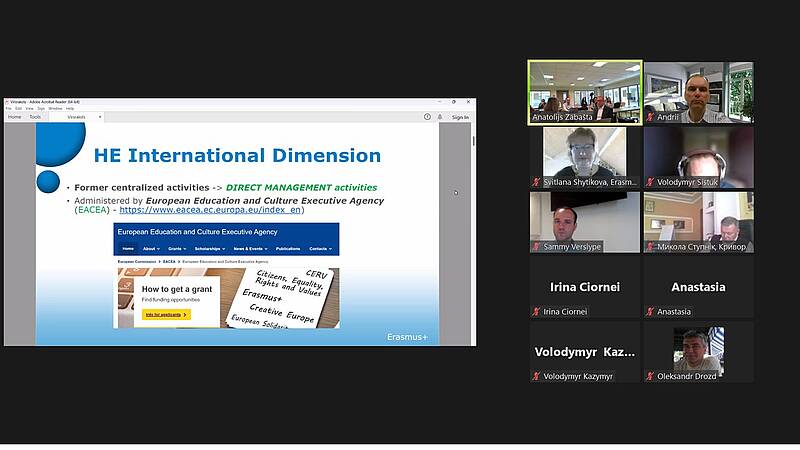Viewport: 800px width, 450px height.
Task: Click muted mic icon next to Anastasia
Action: [x=650, y=312]
